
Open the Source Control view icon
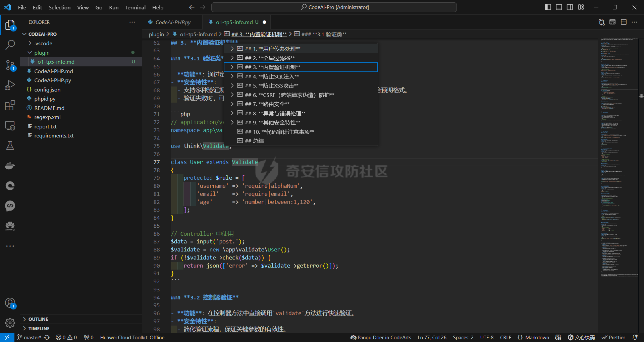(x=10, y=65)
